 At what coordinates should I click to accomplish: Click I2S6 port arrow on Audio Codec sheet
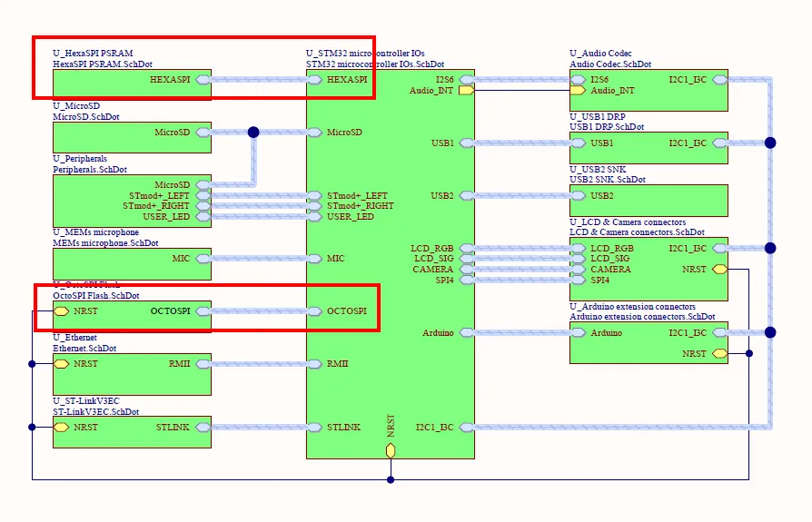click(x=578, y=80)
